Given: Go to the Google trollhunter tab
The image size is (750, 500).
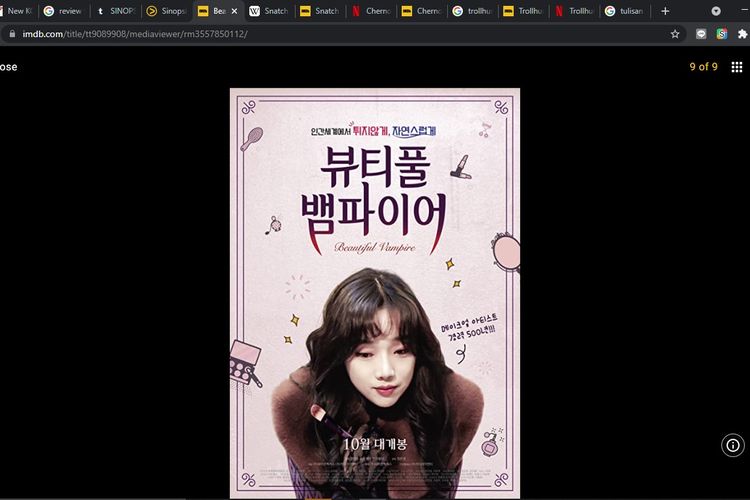Looking at the screenshot, I should point(473,11).
